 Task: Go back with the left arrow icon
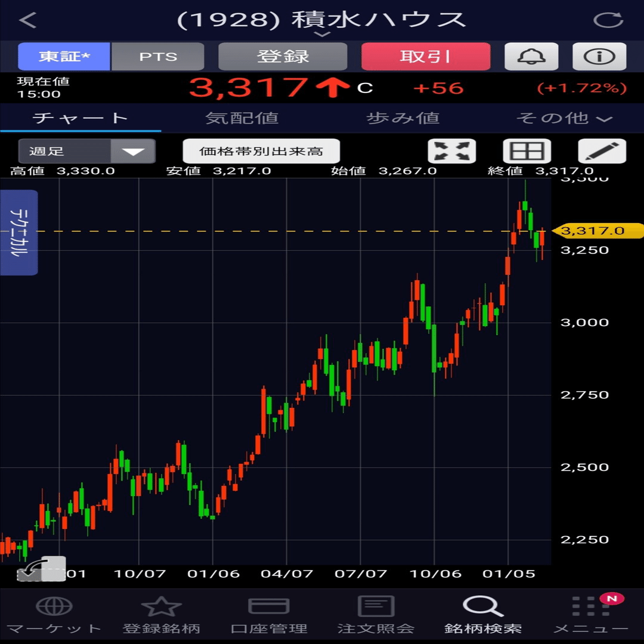(x=28, y=20)
